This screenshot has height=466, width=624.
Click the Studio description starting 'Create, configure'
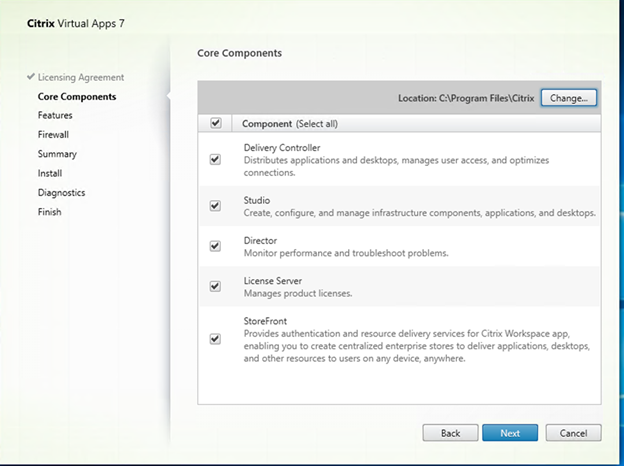[419, 213]
